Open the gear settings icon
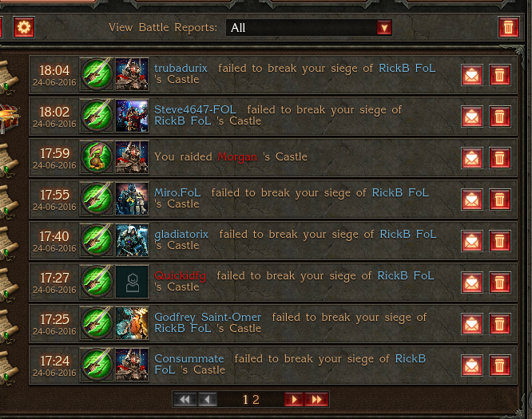The width and height of the screenshot is (532, 419). coord(24,27)
